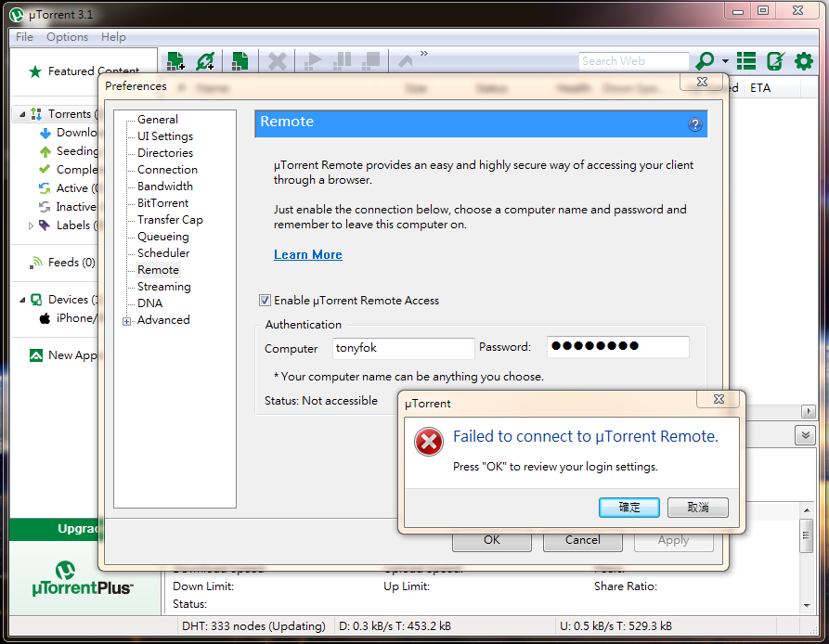Select Scheduler in Preferences tree

pyautogui.click(x=163, y=253)
